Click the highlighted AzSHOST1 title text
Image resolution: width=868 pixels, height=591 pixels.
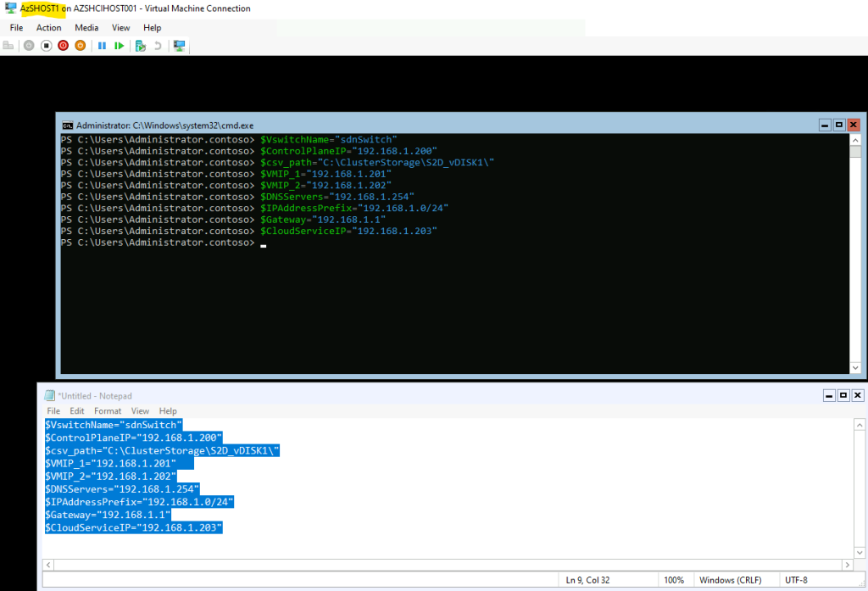pyautogui.click(x=39, y=8)
